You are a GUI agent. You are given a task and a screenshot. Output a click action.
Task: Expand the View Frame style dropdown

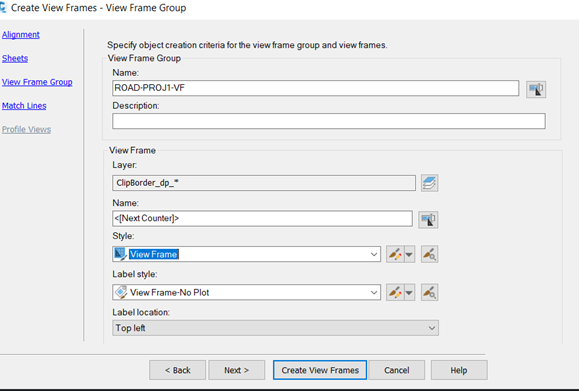pyautogui.click(x=374, y=254)
